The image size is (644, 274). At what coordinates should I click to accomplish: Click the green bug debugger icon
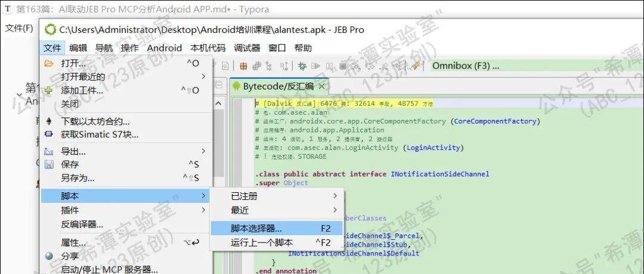pyautogui.click(x=302, y=66)
